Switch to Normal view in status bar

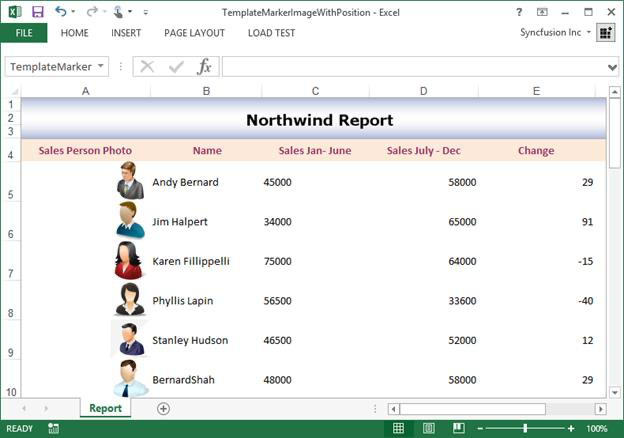click(x=398, y=429)
